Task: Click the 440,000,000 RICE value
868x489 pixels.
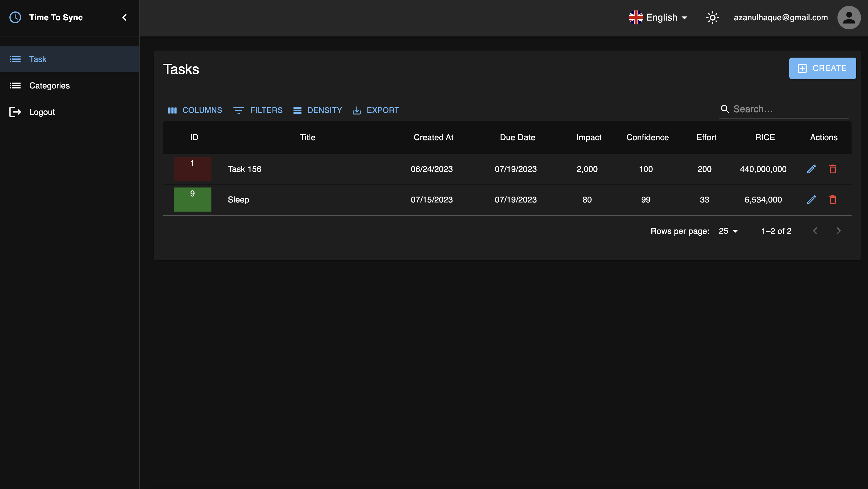Action: (763, 169)
